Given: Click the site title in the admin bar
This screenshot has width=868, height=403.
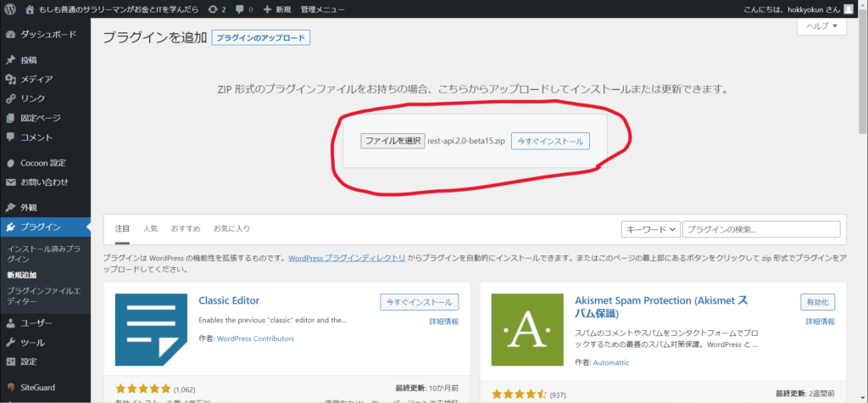Looking at the screenshot, I should tap(117, 9).
